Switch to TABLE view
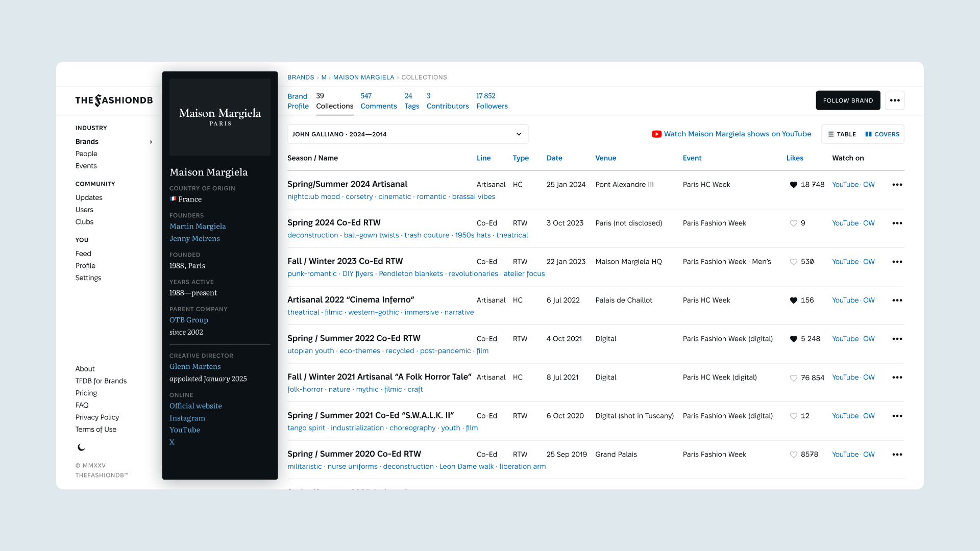This screenshot has width=980, height=551. tap(842, 134)
